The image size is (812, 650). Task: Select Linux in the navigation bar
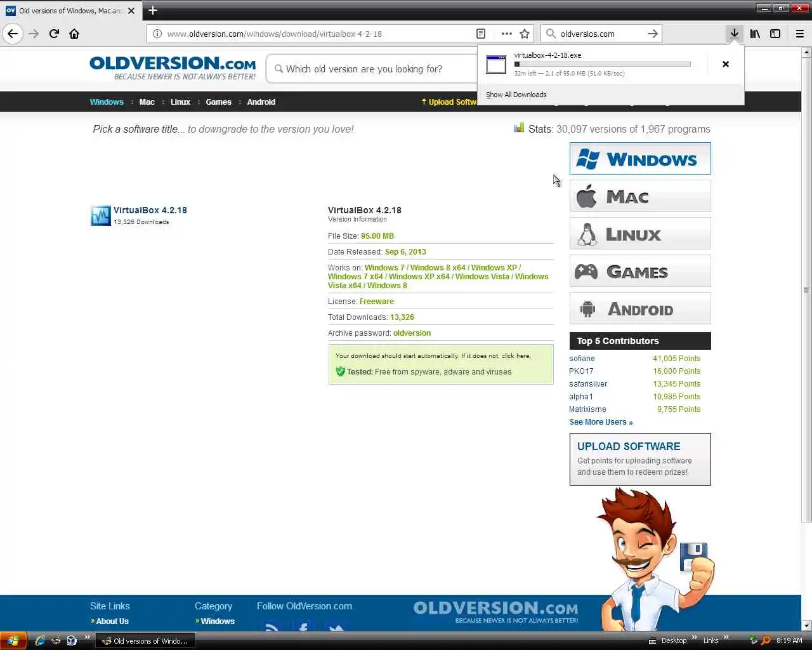[180, 102]
